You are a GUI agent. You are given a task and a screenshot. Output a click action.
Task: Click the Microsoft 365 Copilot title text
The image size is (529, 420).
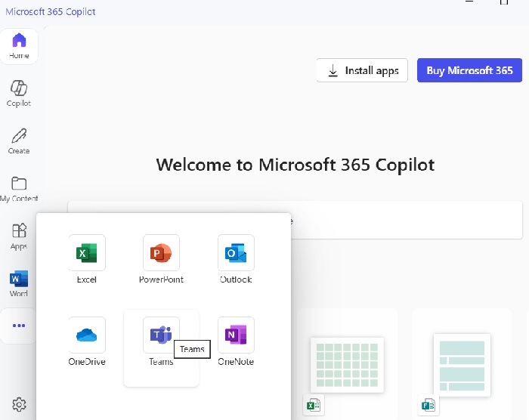(x=51, y=12)
